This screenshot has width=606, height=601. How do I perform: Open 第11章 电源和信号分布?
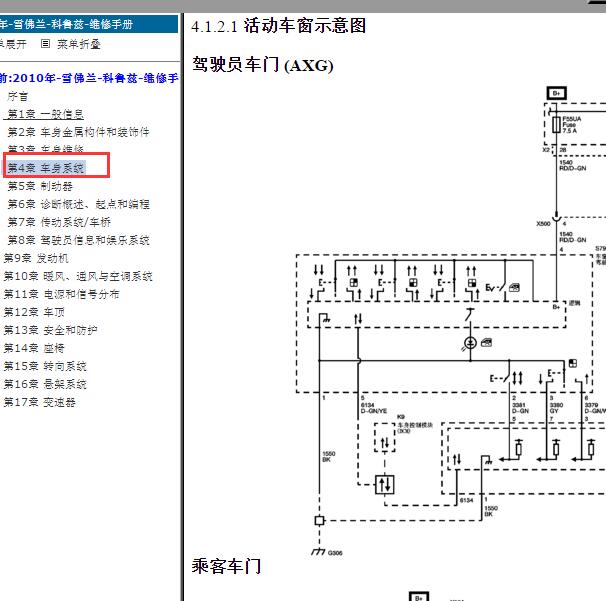coord(61,294)
